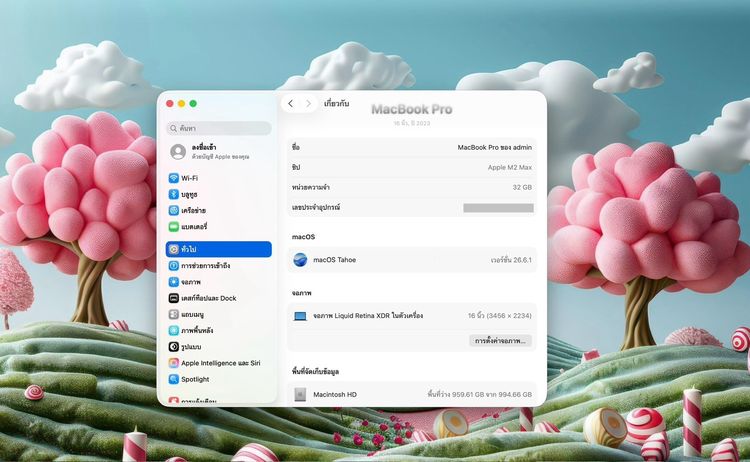Click the Macintosh HD label
This screenshot has width=750, height=462.
click(x=335, y=395)
